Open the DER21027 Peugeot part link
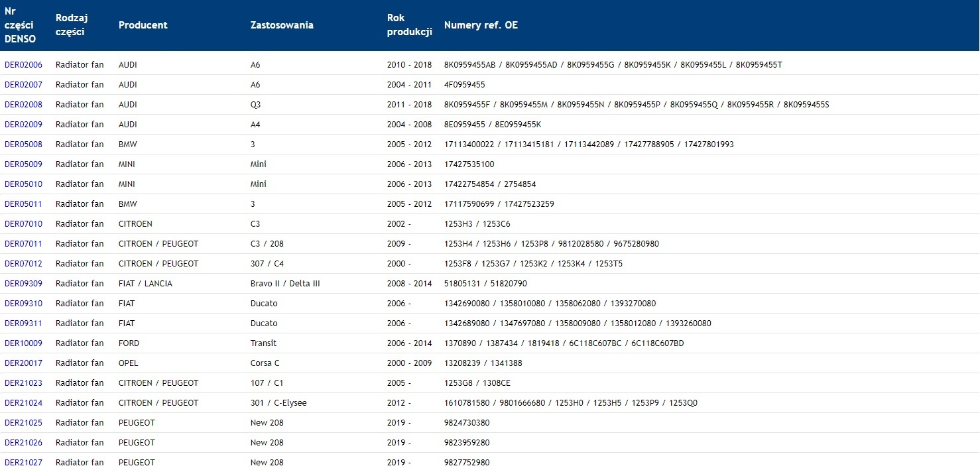The image size is (980, 472). 23,463
